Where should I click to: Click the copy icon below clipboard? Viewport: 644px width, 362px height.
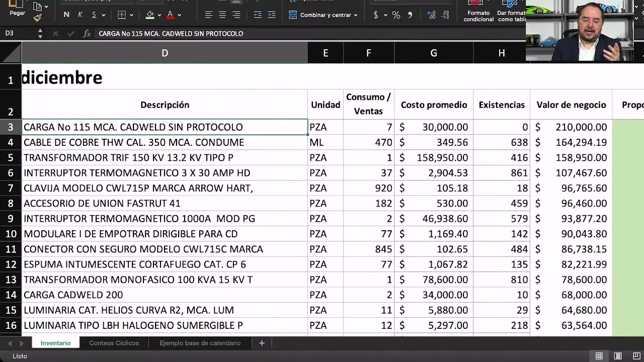37,7
